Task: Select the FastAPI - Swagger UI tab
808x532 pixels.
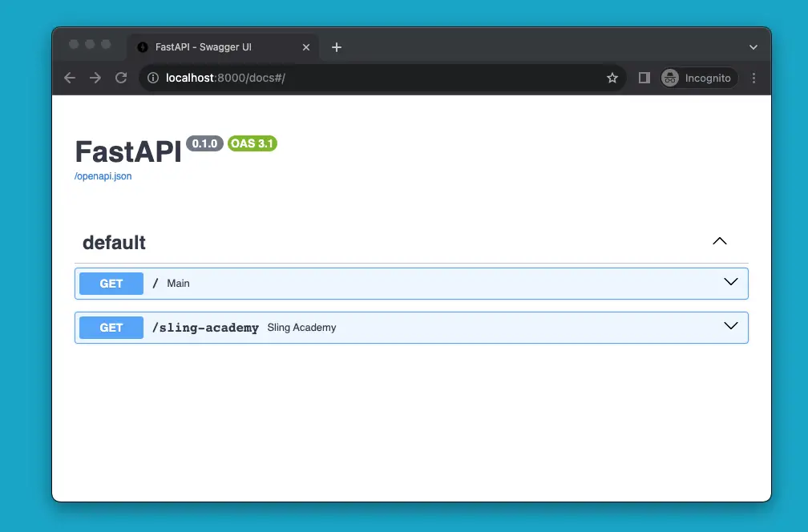Action: (223, 47)
